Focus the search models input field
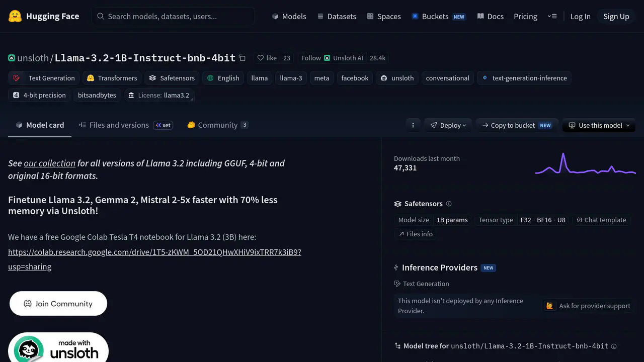 click(x=173, y=17)
